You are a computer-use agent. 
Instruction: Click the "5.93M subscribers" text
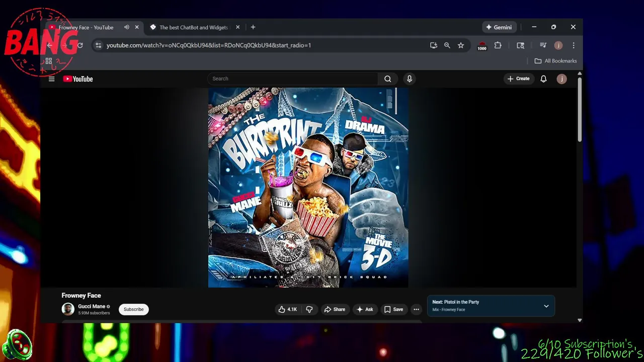pos(94,313)
